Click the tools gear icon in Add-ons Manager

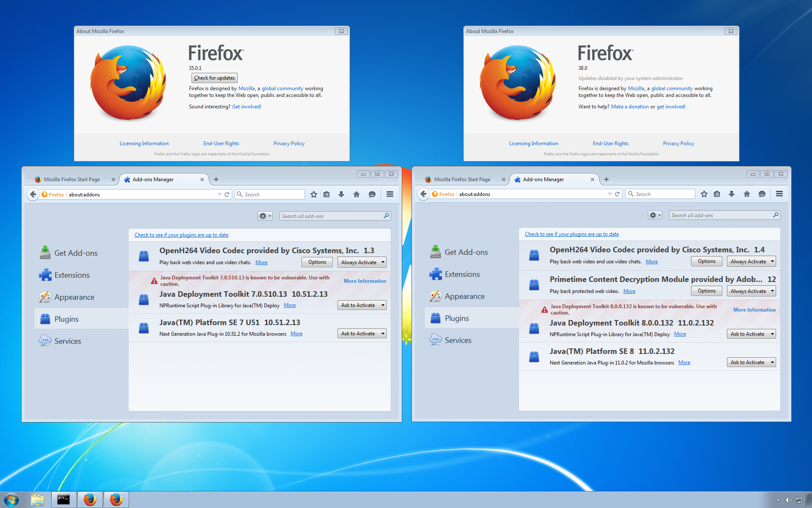263,216
